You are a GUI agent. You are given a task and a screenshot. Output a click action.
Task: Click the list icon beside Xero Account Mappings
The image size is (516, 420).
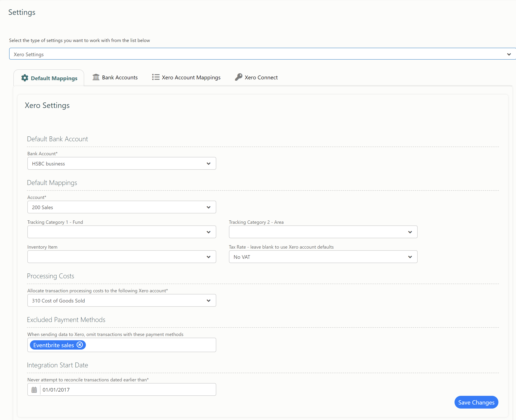[156, 77]
